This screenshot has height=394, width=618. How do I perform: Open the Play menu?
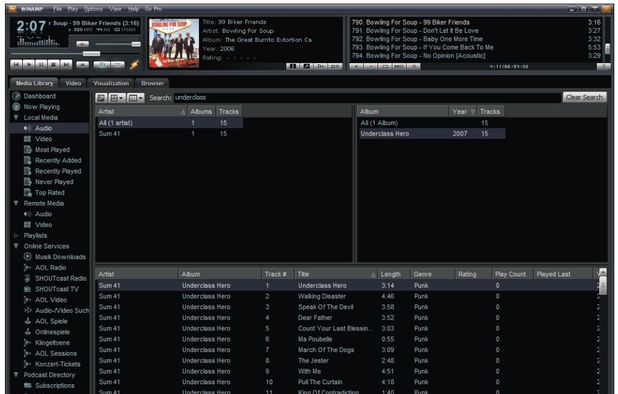[73, 9]
